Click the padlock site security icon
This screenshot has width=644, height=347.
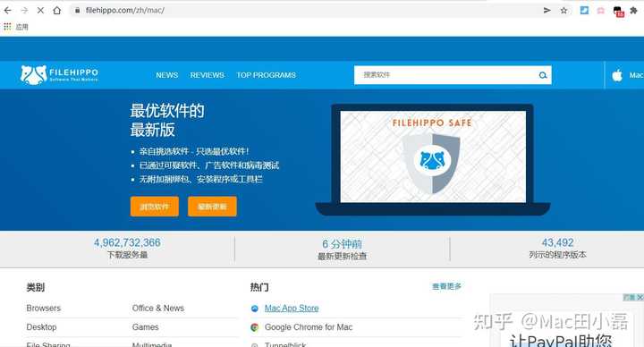77,10
